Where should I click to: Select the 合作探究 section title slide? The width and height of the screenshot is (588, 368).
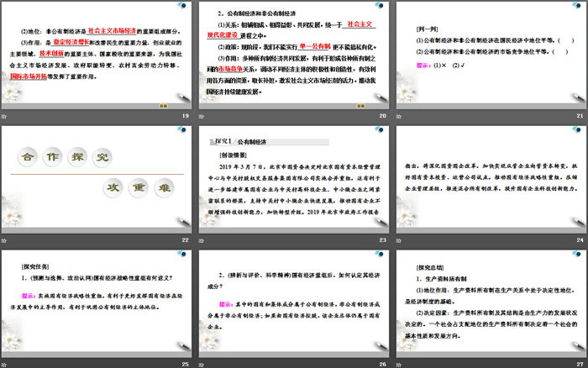coord(97,177)
